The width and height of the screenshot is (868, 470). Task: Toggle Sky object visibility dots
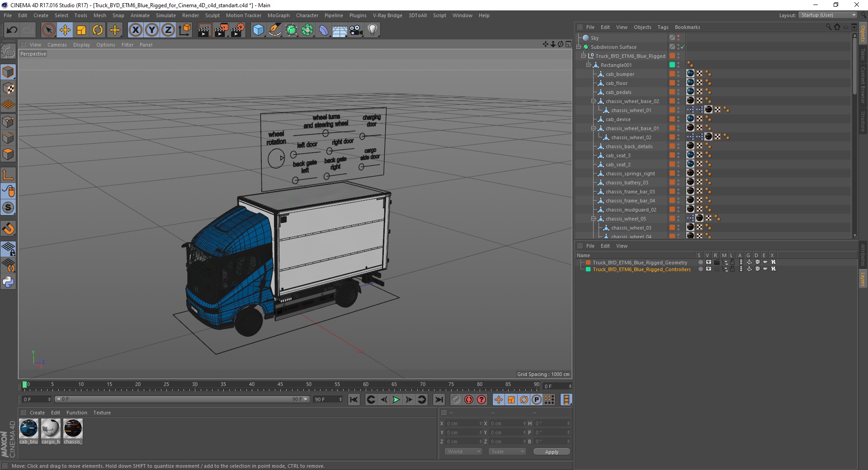678,38
